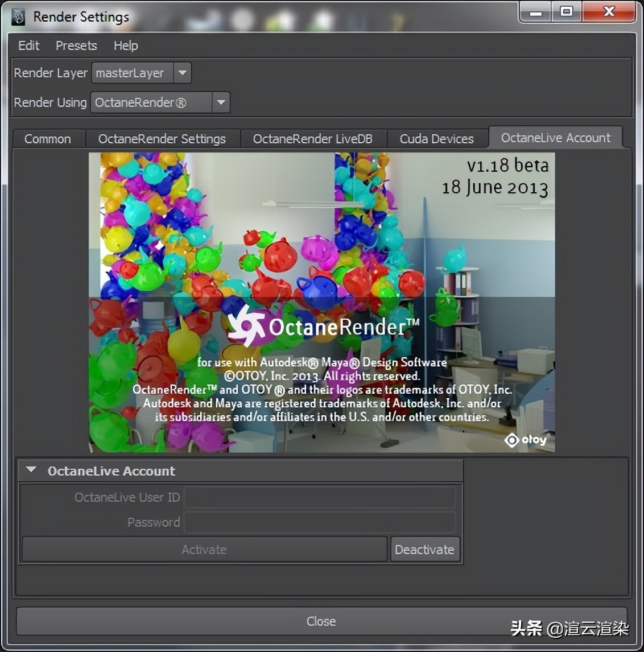Collapse the OctaneLive Account section triangle
Image resolution: width=644 pixels, height=652 pixels.
pyautogui.click(x=31, y=470)
